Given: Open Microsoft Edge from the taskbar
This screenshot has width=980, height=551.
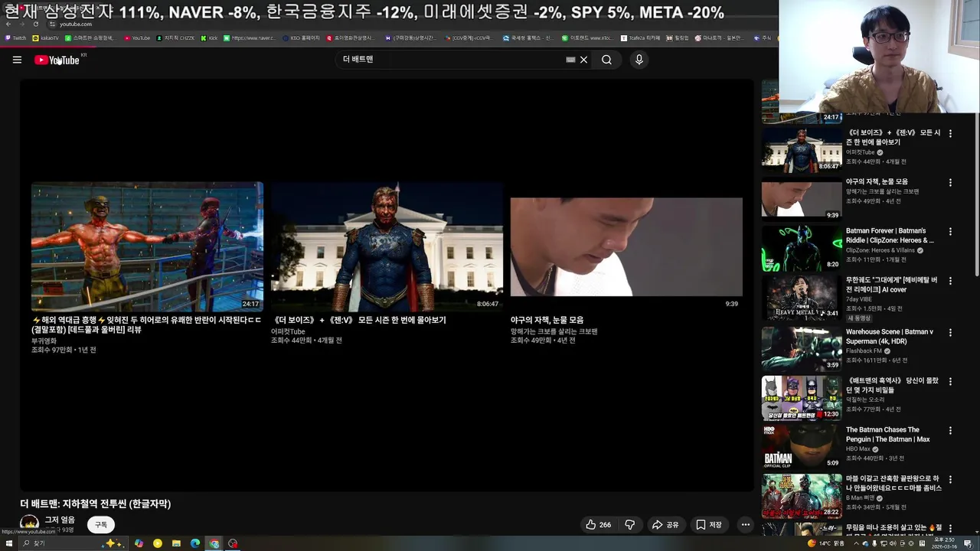Looking at the screenshot, I should (195, 543).
